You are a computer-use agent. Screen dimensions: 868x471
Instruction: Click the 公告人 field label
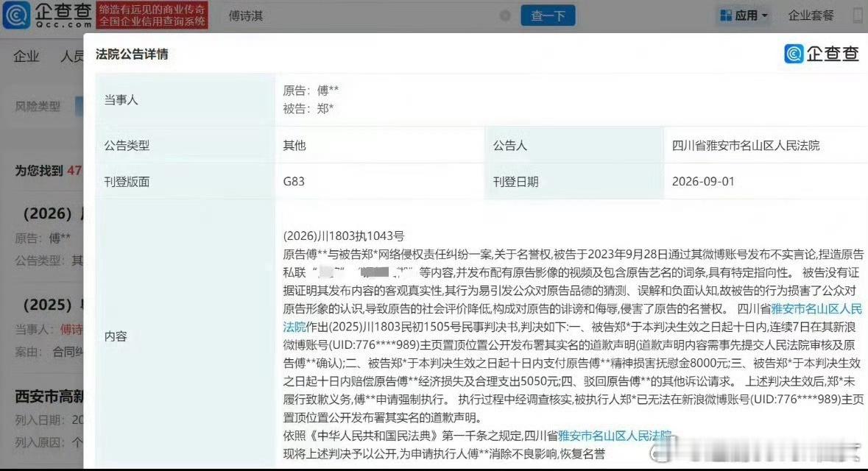[510, 146]
